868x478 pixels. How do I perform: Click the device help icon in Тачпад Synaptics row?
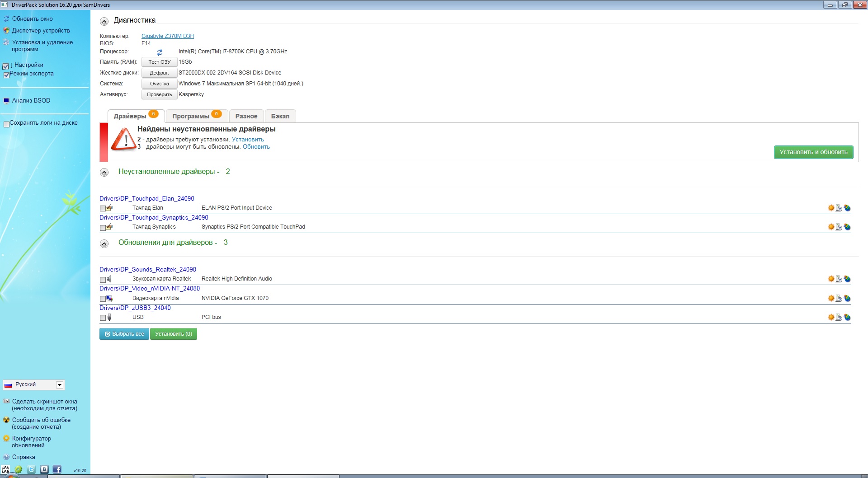839,227
